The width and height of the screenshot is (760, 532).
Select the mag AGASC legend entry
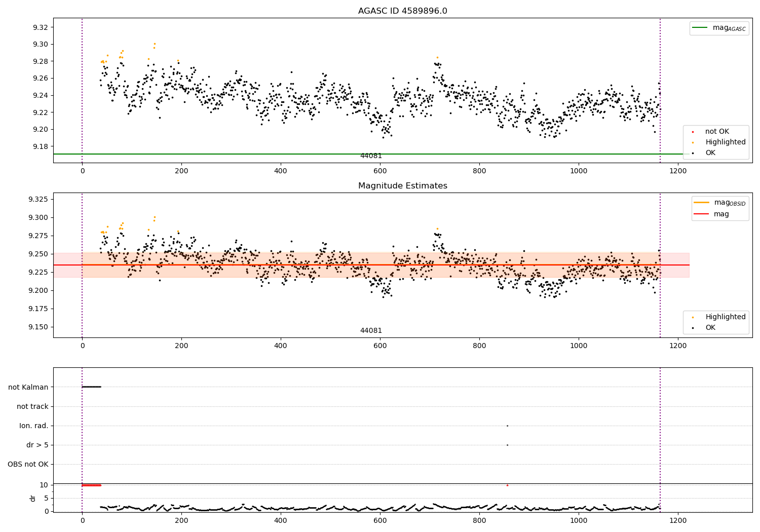(719, 28)
